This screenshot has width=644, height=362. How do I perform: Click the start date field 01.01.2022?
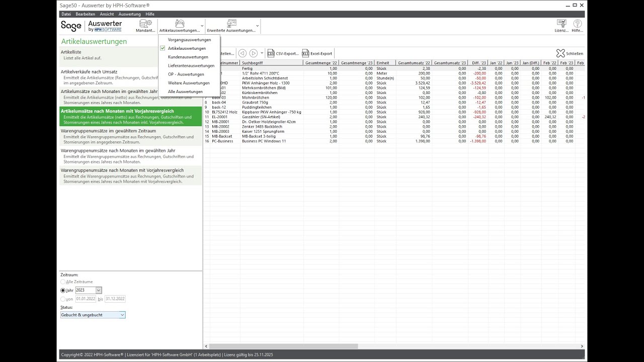[x=86, y=299]
